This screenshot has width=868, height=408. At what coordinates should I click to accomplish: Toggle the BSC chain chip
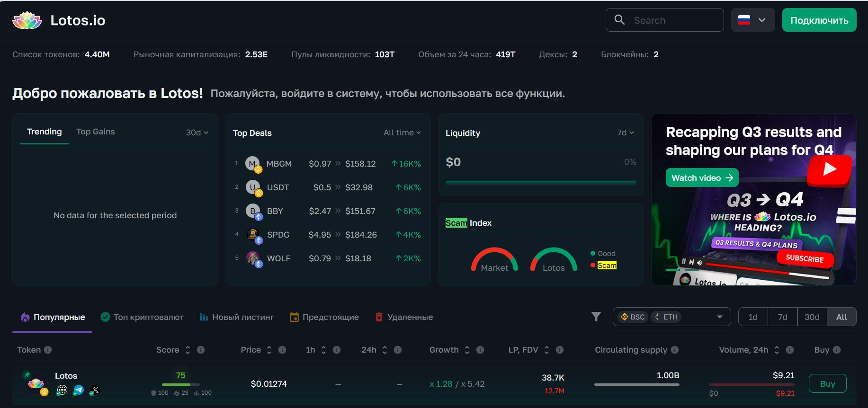tap(633, 317)
